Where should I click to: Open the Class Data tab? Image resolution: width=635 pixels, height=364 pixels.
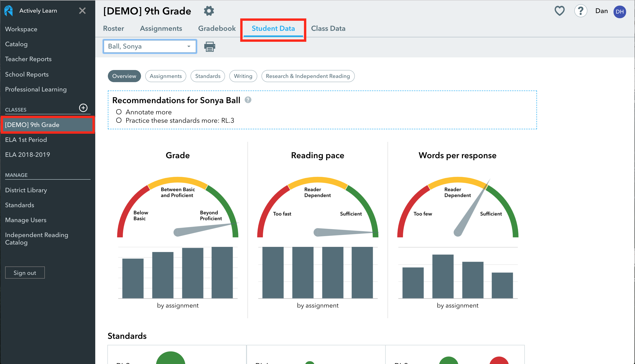point(328,28)
